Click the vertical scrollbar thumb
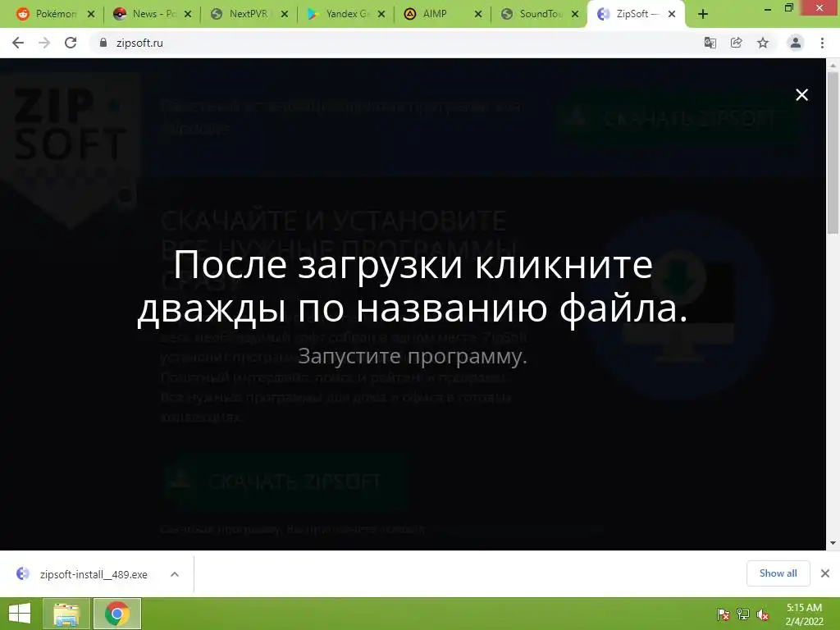The width and height of the screenshot is (840, 630). pos(833,153)
